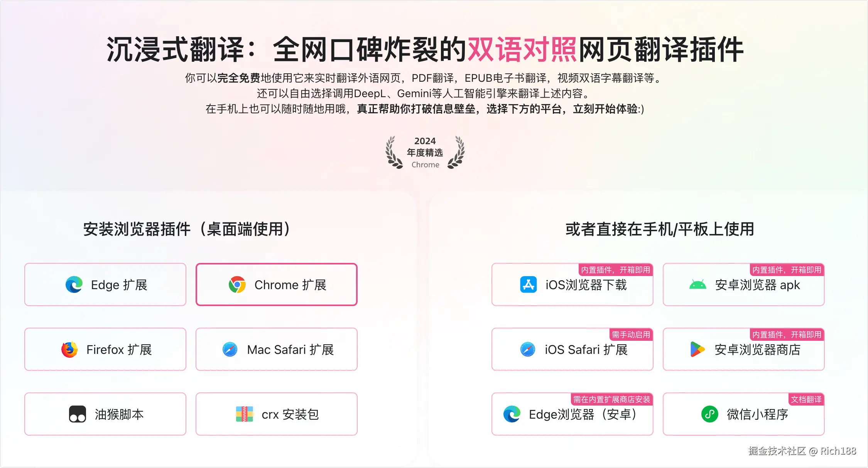The width and height of the screenshot is (868, 468).
Task: Open the Edge 扩展 install button
Action: [105, 285]
